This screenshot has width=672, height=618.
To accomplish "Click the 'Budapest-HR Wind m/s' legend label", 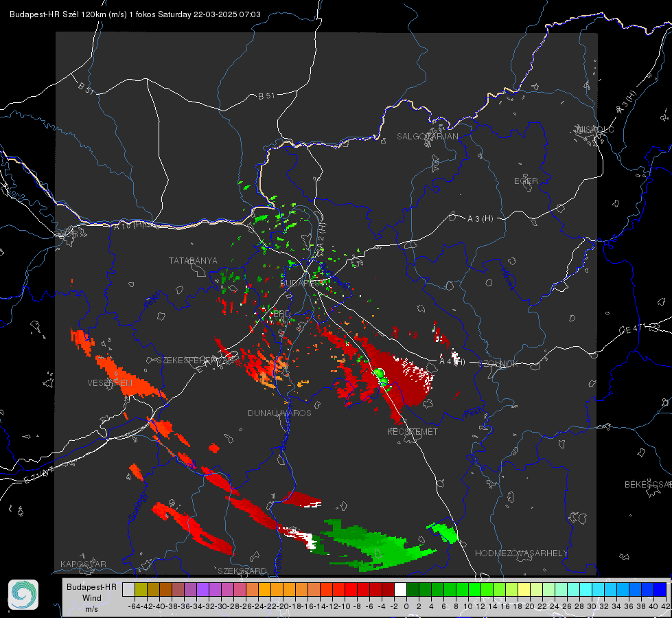I will (92, 597).
